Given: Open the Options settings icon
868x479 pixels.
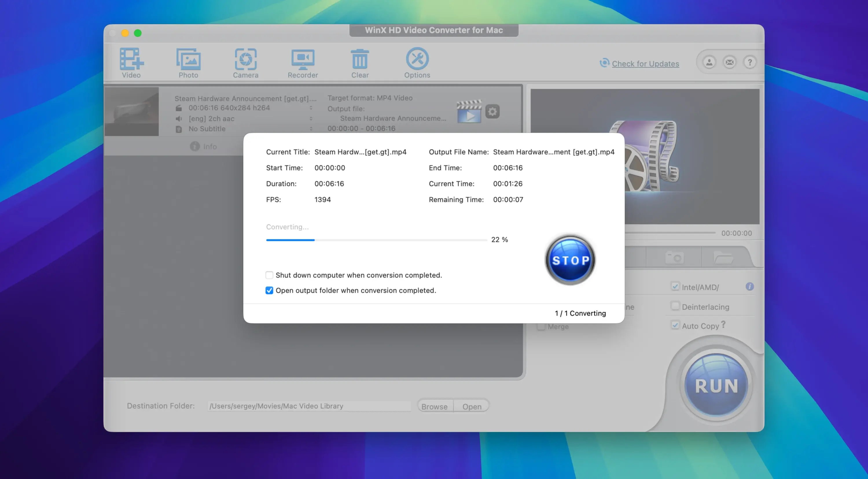Looking at the screenshot, I should point(417,63).
